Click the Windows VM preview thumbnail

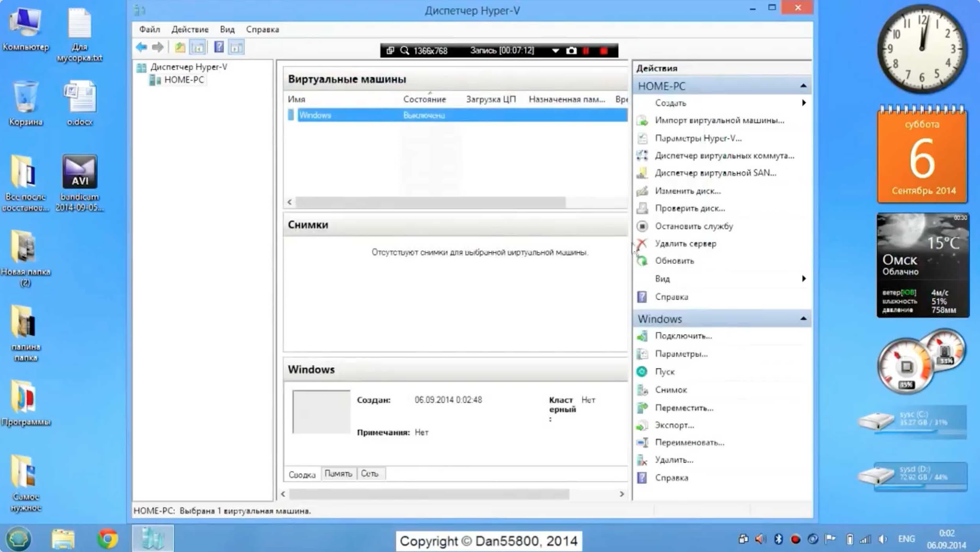point(322,412)
